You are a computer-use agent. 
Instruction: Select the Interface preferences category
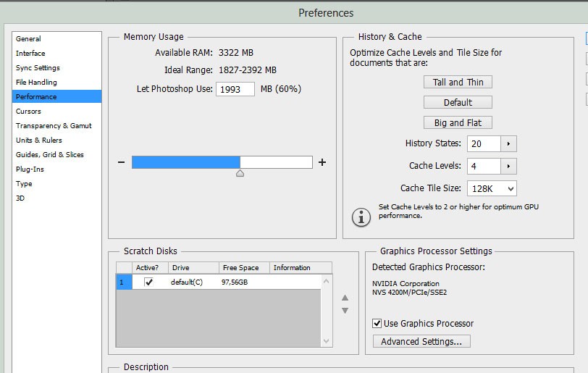coord(30,53)
